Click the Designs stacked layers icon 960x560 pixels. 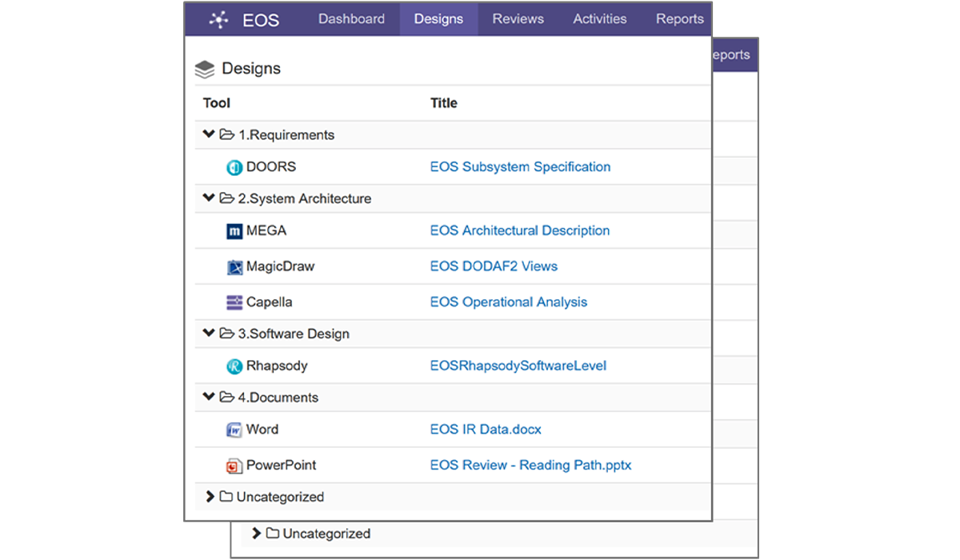[205, 70]
